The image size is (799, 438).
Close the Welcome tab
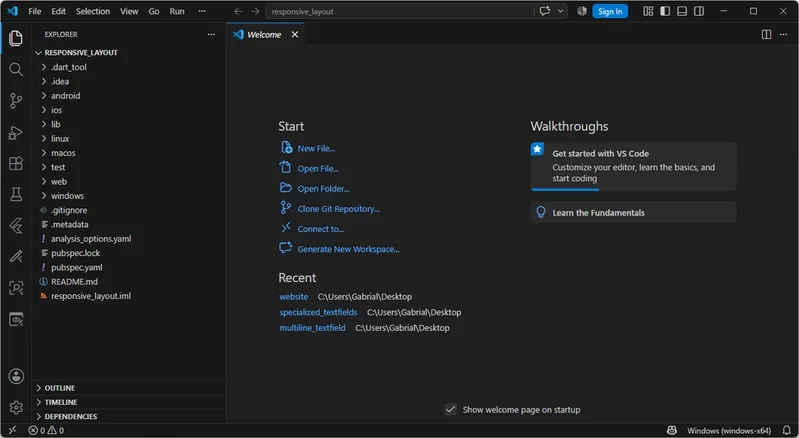coord(295,35)
